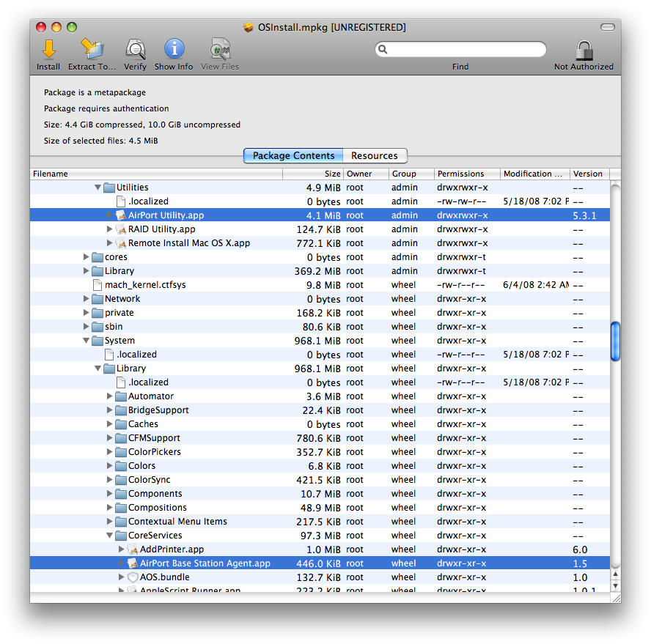
Task: Click the Compositions folder icon
Action: coord(121,508)
